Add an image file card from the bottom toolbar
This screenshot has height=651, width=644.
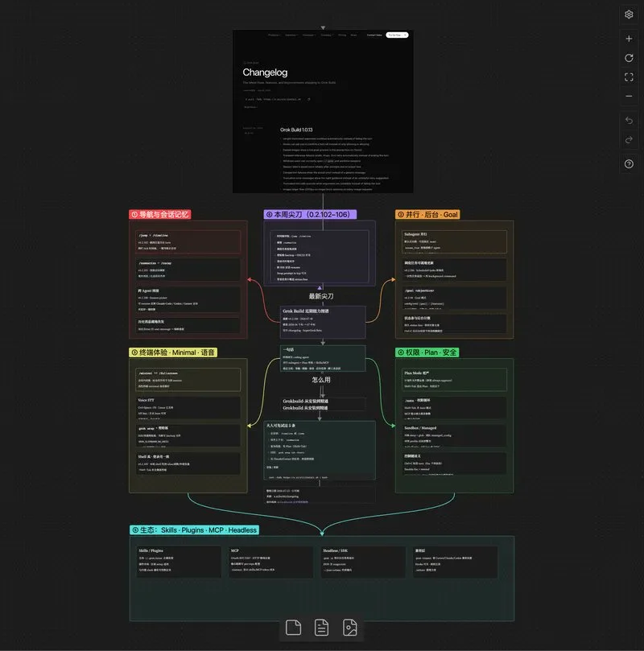pos(349,628)
